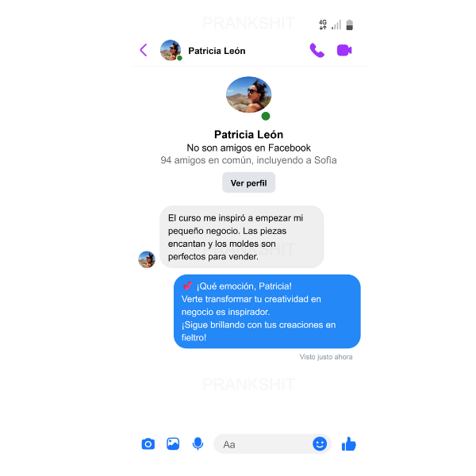This screenshot has width=476, height=476.
Task: Select the blue sent message bubble
Action: 267,312
